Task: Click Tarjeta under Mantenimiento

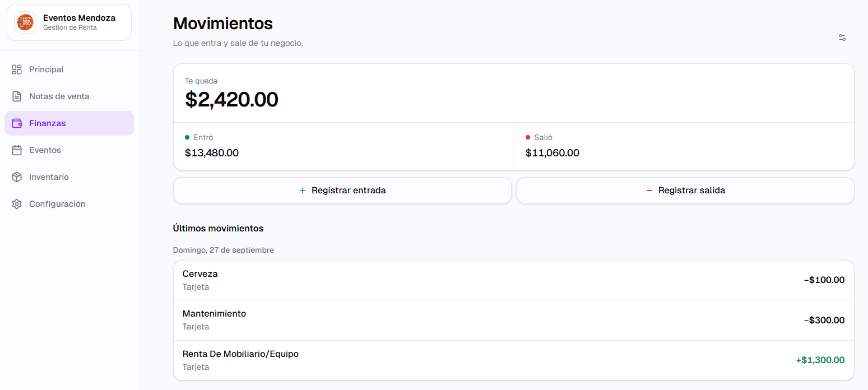Action: [196, 327]
